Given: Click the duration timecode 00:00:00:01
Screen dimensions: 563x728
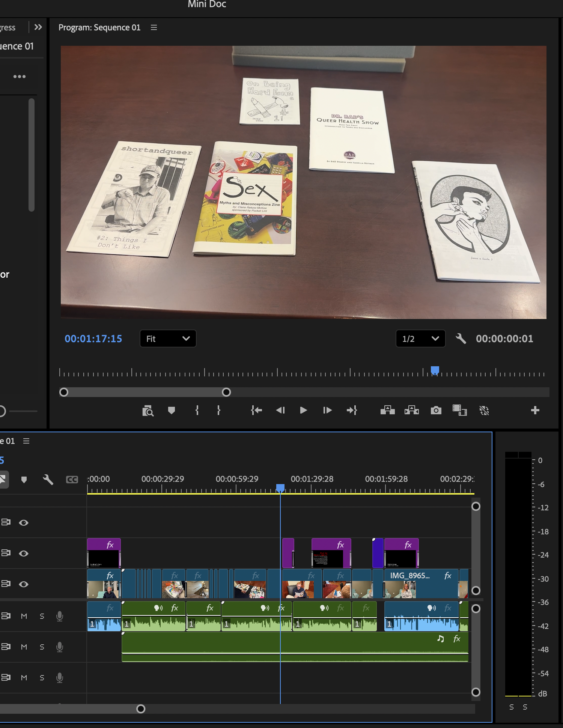Looking at the screenshot, I should (x=504, y=339).
